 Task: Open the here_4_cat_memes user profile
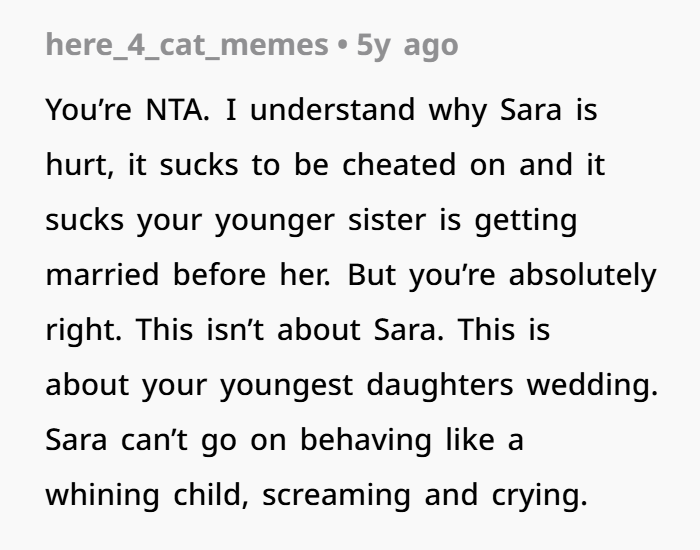[x=188, y=45]
